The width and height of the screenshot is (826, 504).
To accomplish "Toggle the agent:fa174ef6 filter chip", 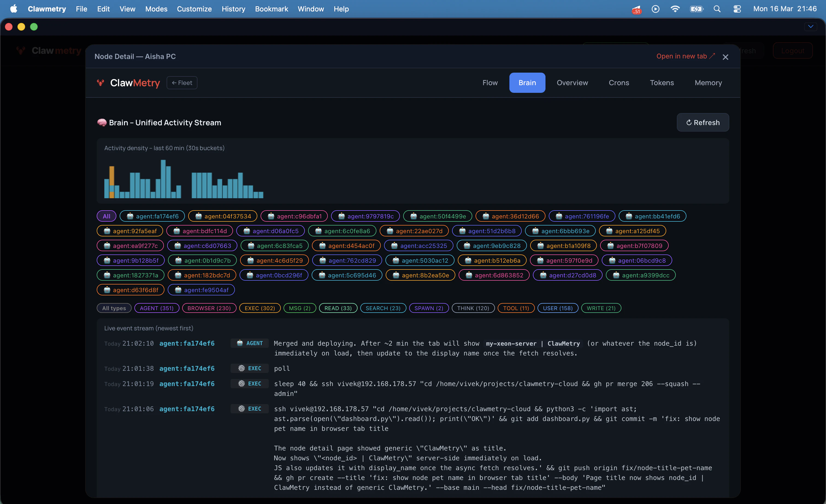I will pos(152,216).
